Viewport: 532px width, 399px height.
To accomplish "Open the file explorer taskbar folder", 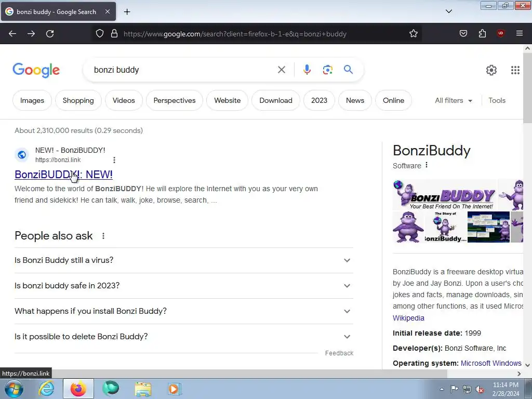I will tap(143, 389).
